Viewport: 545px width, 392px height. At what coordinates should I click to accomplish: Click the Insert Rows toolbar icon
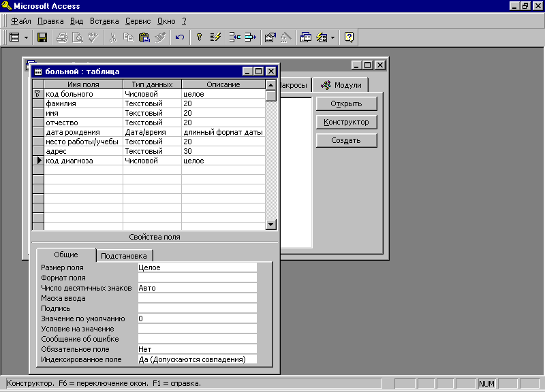[234, 37]
